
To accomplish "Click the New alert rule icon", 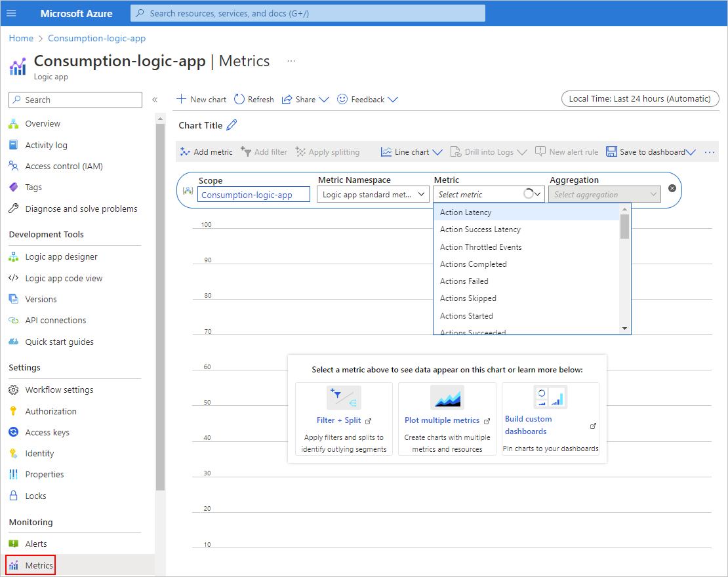I will (540, 151).
